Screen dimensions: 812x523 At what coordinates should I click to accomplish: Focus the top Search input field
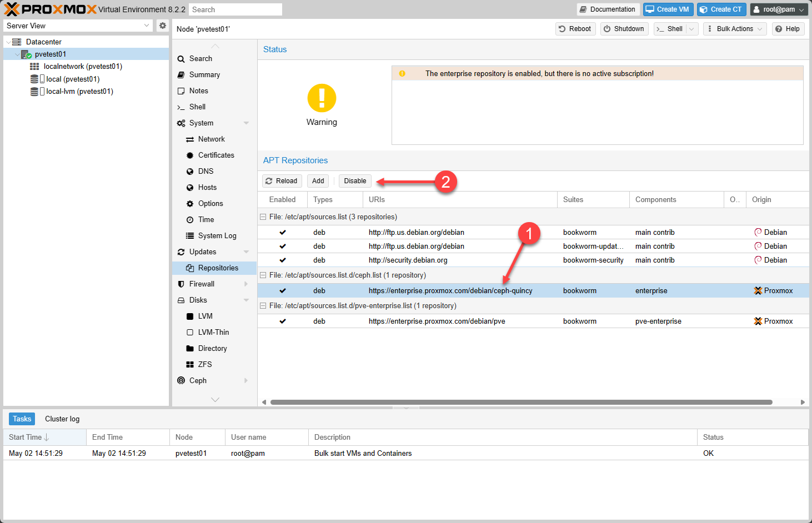click(x=235, y=9)
